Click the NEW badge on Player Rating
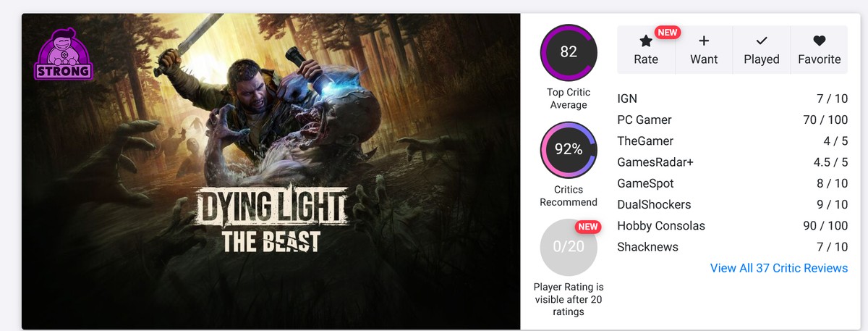 [x=588, y=227]
